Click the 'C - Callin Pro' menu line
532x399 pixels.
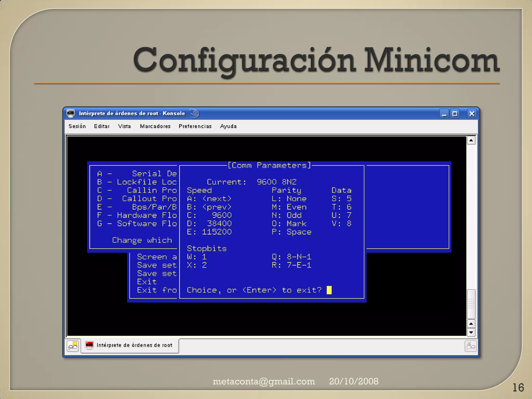pyautogui.click(x=137, y=190)
